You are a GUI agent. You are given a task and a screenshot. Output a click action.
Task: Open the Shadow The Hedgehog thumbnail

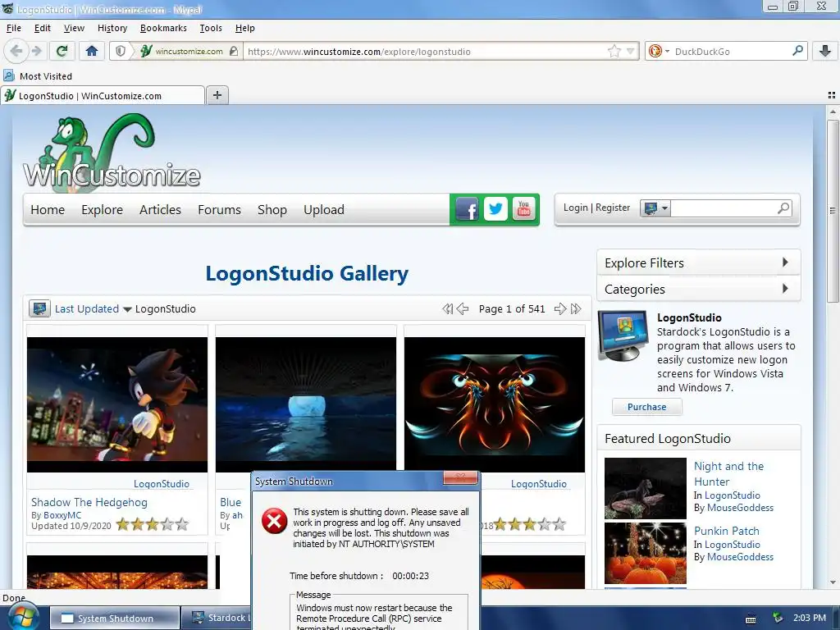tap(117, 404)
